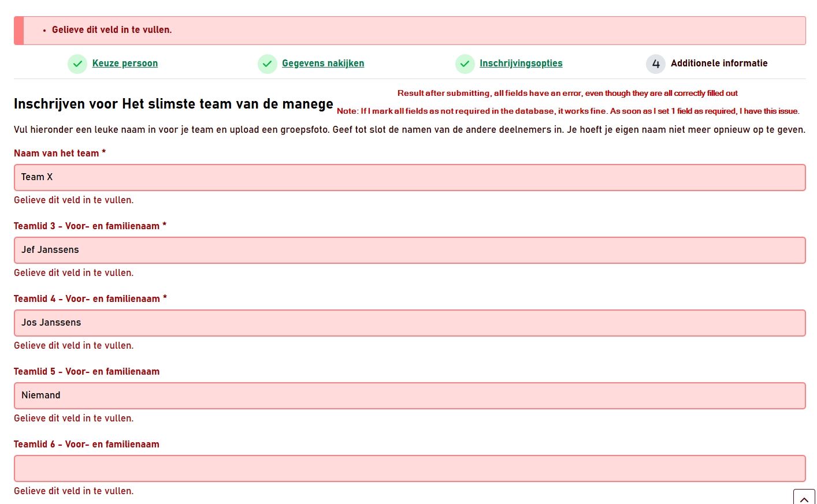This screenshot has height=504, width=817.
Task: Click the error message in top banner
Action: click(x=112, y=30)
